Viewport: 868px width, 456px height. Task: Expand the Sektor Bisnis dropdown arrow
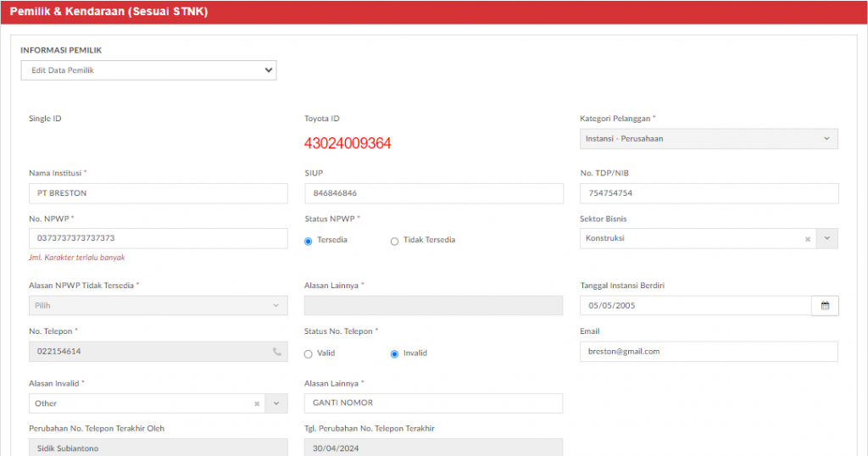point(827,238)
